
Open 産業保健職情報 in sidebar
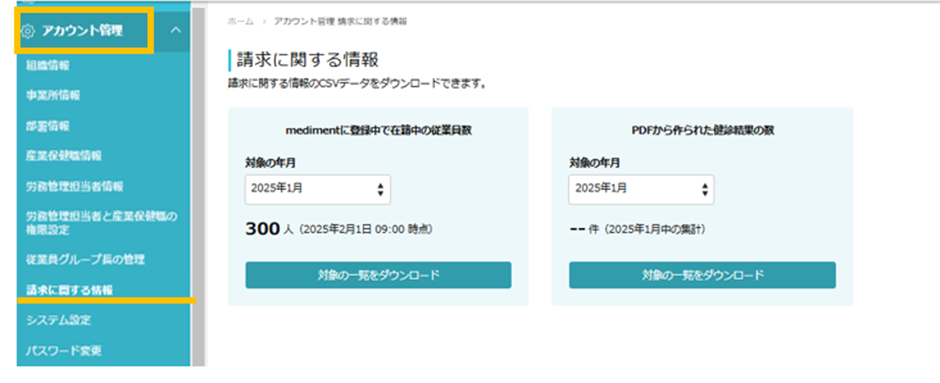(x=64, y=156)
